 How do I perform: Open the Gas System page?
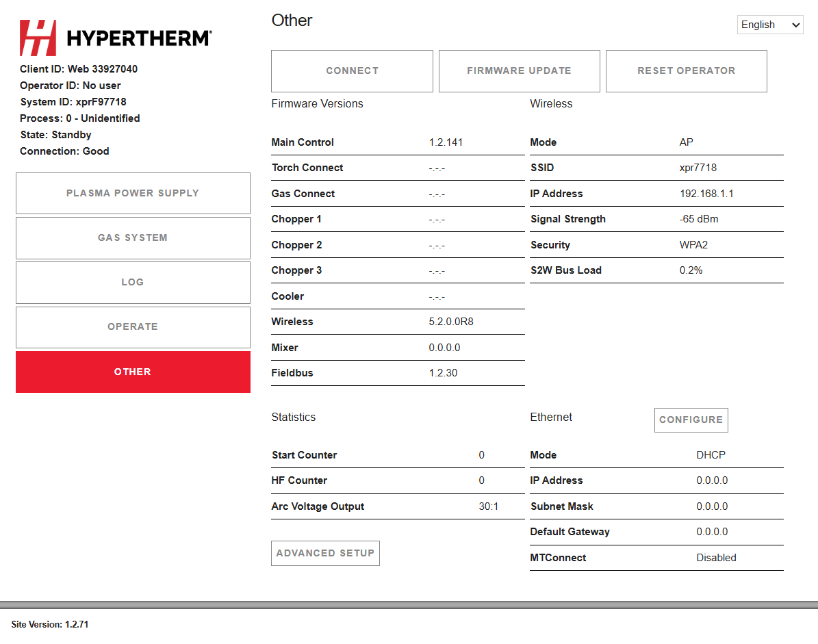tap(133, 237)
